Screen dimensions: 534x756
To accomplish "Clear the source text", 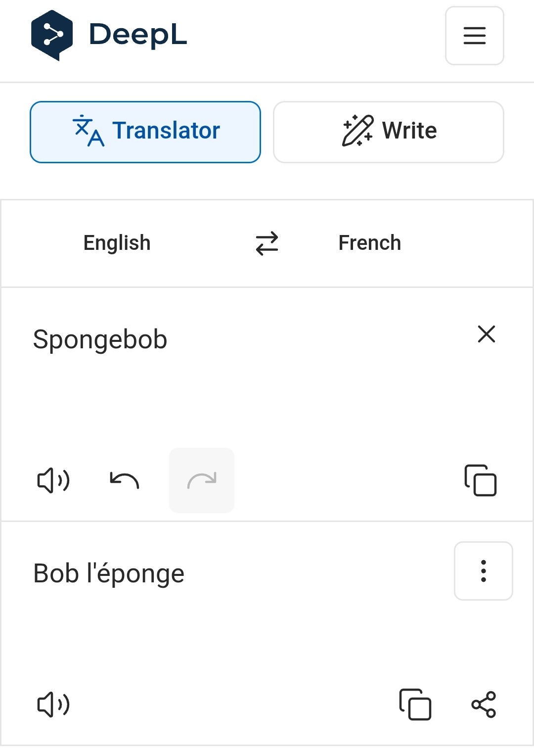I will point(487,334).
